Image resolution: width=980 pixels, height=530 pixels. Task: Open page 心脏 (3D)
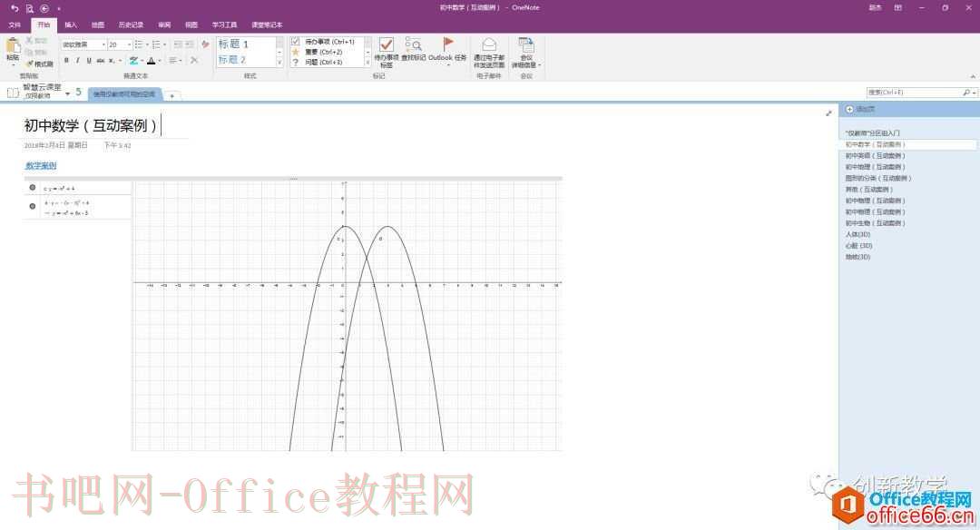click(858, 246)
